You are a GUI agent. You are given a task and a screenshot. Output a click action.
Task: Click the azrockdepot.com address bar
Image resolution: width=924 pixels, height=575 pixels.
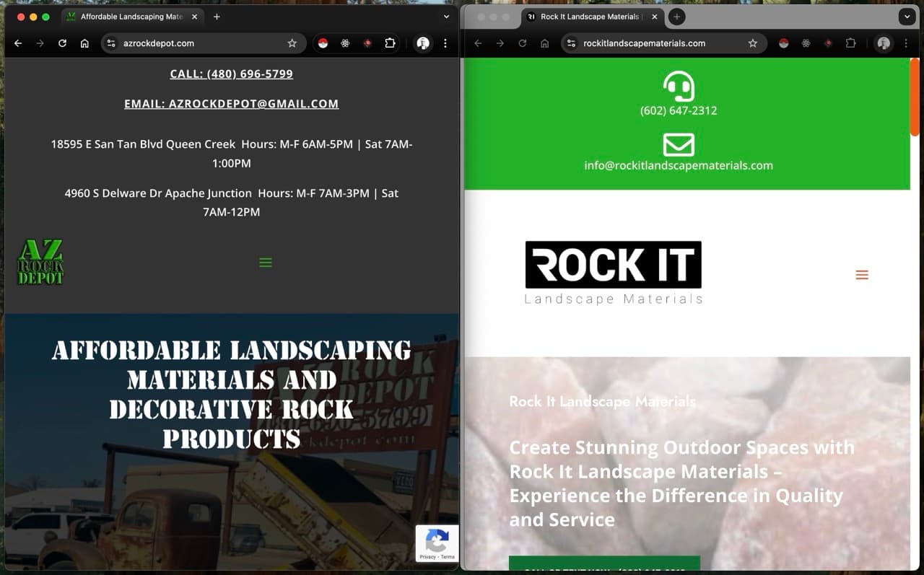[202, 43]
